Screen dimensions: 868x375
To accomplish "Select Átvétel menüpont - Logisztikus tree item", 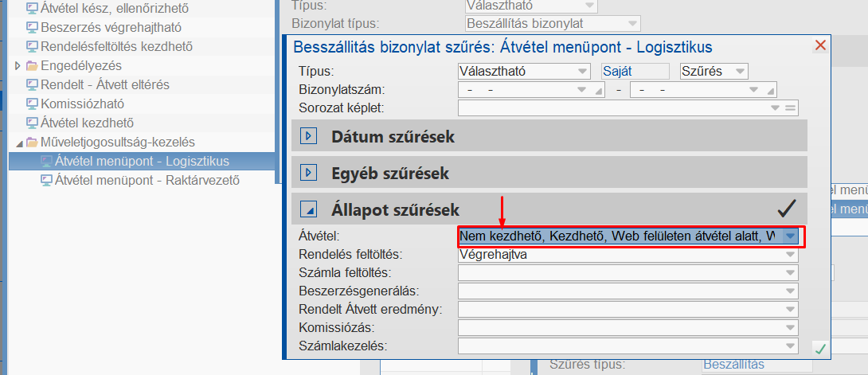I will point(142,161).
